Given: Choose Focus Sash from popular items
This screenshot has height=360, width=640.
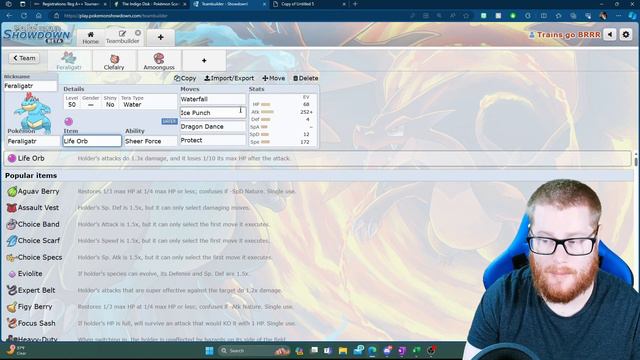Looking at the screenshot, I should click(x=317, y=323).
